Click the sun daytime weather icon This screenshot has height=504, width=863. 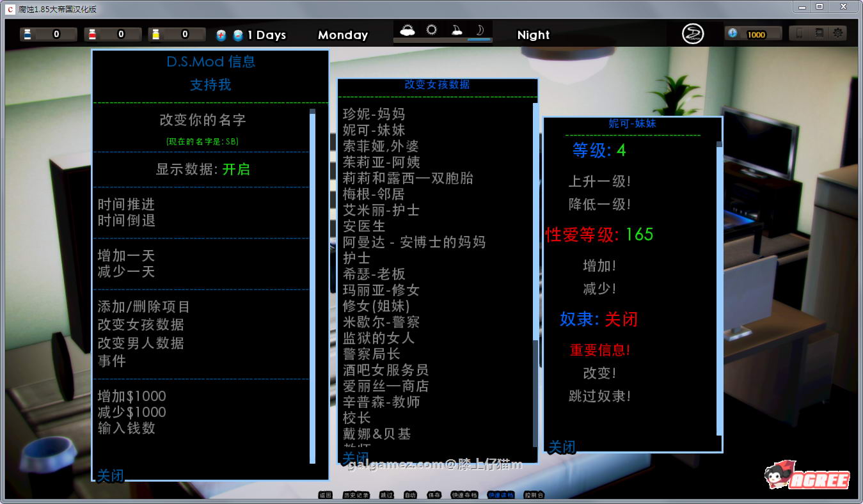(432, 29)
